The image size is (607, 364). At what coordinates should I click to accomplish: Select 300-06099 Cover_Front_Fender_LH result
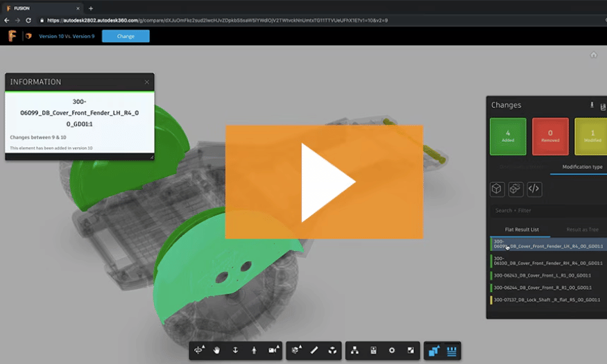point(548,244)
